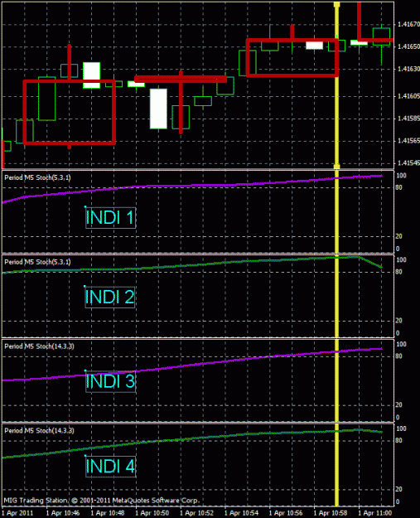Select the INDI 4 text label
The image size is (420, 518).
point(110,466)
